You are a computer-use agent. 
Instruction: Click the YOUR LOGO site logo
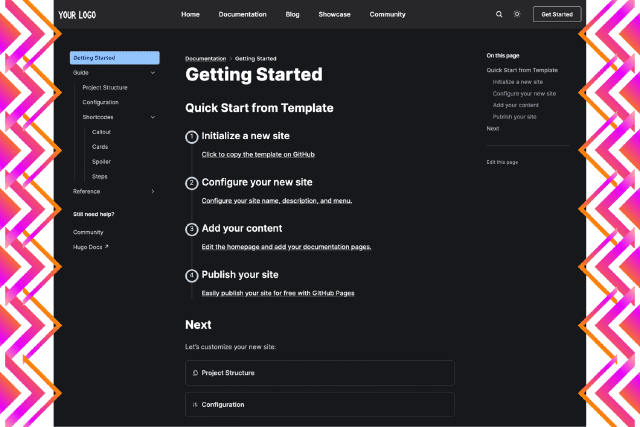[77, 15]
